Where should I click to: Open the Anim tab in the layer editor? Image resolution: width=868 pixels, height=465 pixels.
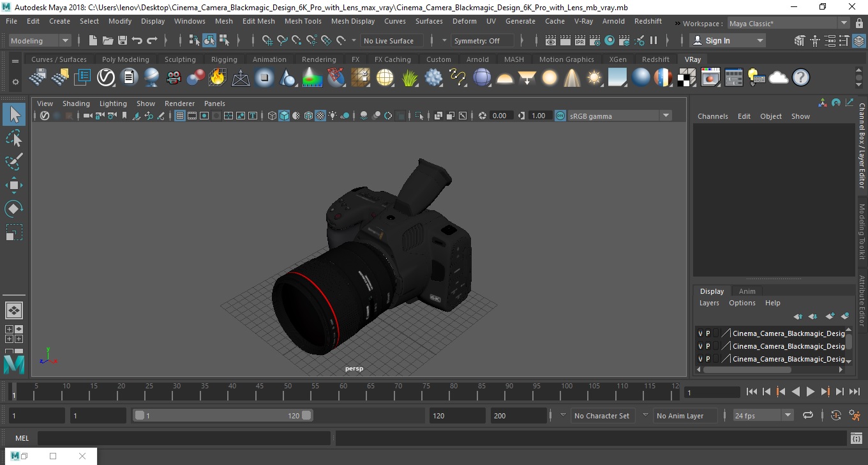[x=747, y=291]
